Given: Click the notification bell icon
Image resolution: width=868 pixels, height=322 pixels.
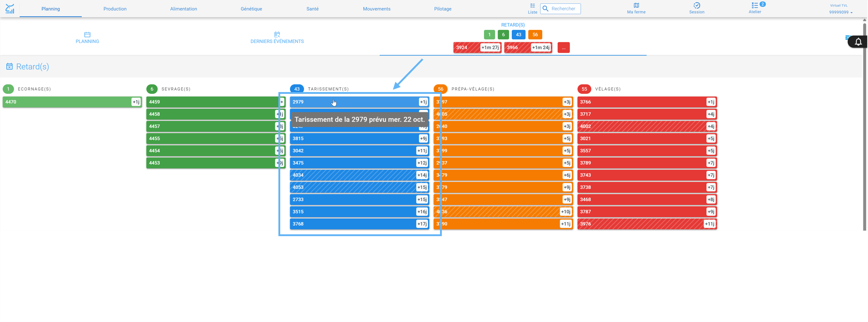Looking at the screenshot, I should click(x=858, y=42).
